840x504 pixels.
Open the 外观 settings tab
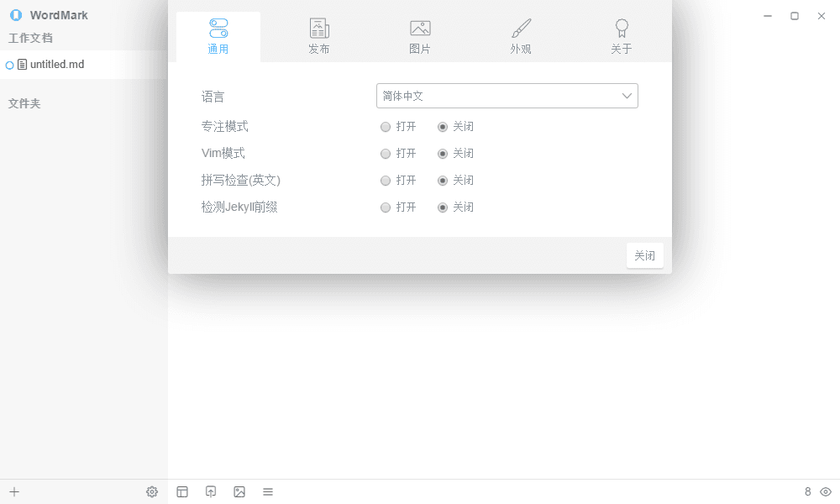coord(521,37)
